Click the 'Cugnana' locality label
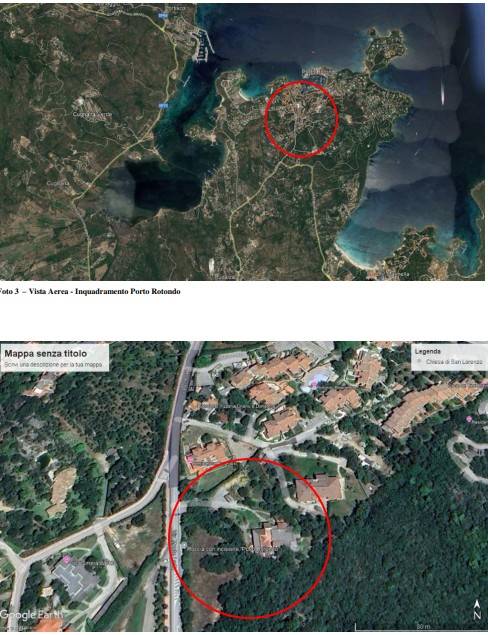 click(x=58, y=183)
